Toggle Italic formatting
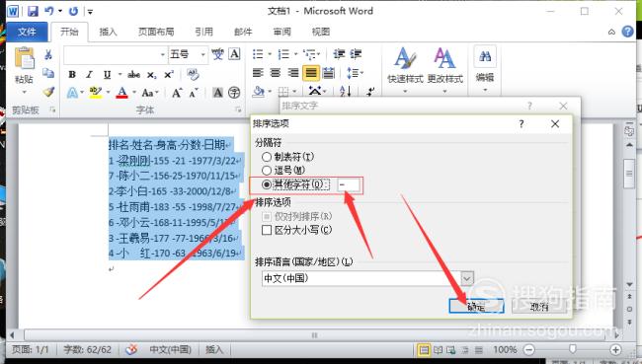The image size is (642, 364). (89, 74)
